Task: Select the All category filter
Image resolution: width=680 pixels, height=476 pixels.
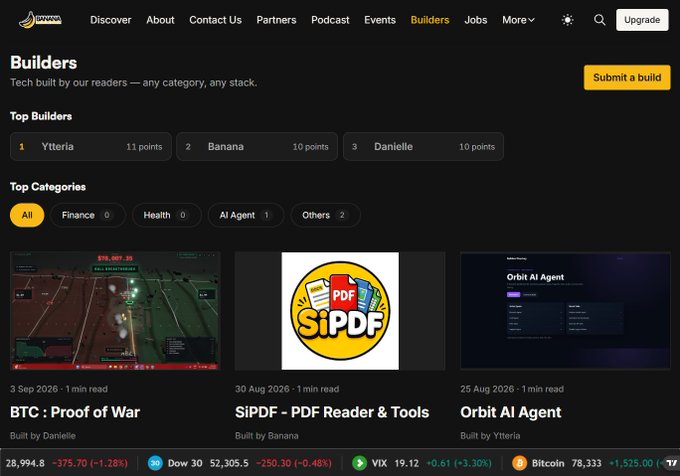Action: point(27,215)
